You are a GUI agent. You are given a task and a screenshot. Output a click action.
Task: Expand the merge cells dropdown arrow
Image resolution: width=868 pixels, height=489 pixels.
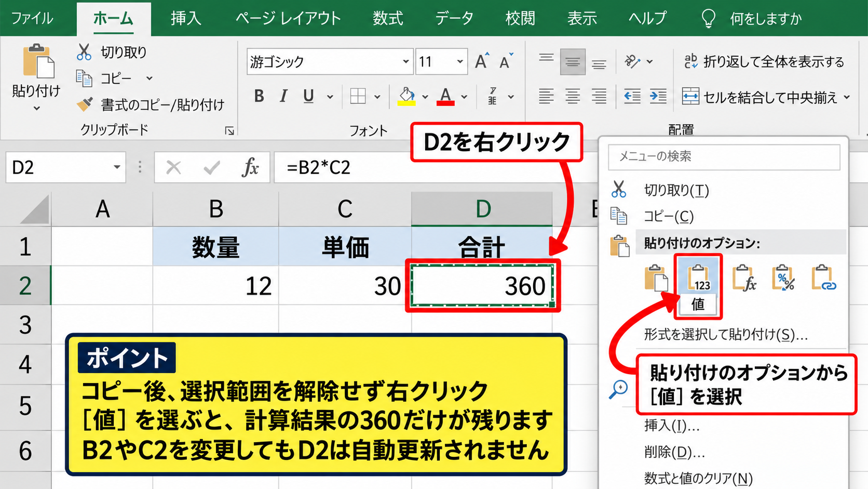click(x=847, y=97)
